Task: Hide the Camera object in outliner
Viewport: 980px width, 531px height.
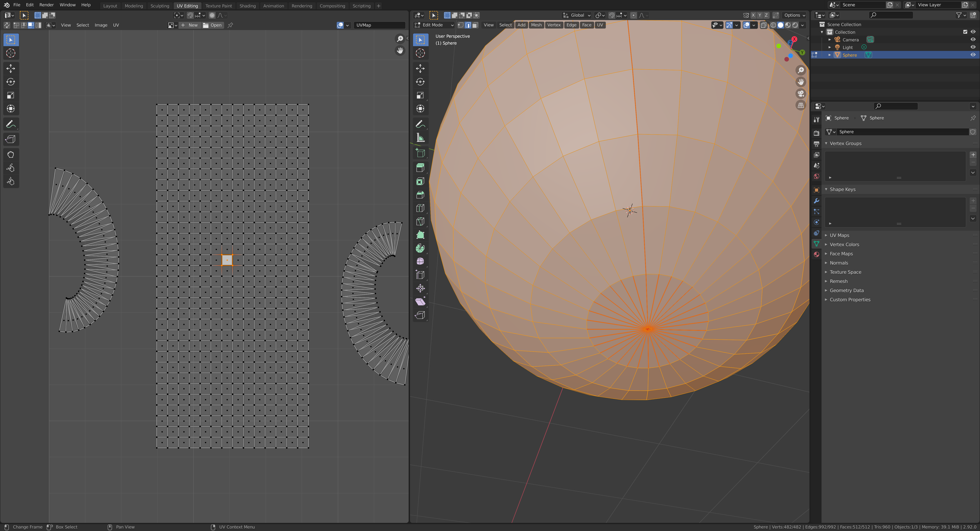Action: pos(973,40)
